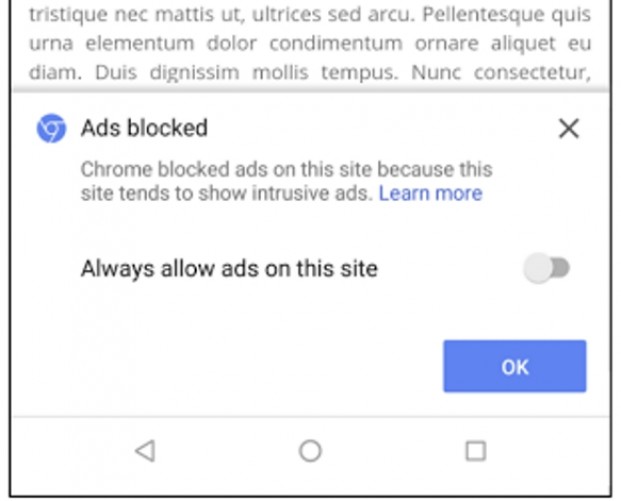Image resolution: width=621 pixels, height=501 pixels.
Task: Tap the Android back navigation triangle
Action: point(145,451)
